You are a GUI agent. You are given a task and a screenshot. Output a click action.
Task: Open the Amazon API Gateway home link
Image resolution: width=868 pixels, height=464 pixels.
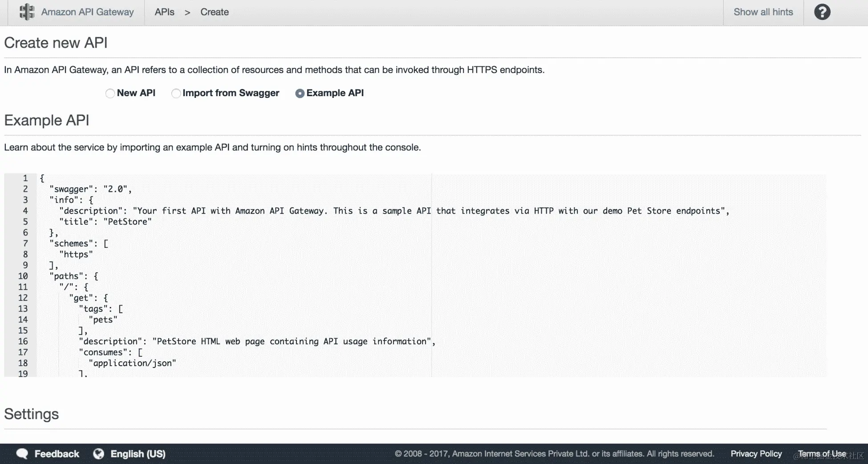(x=87, y=12)
